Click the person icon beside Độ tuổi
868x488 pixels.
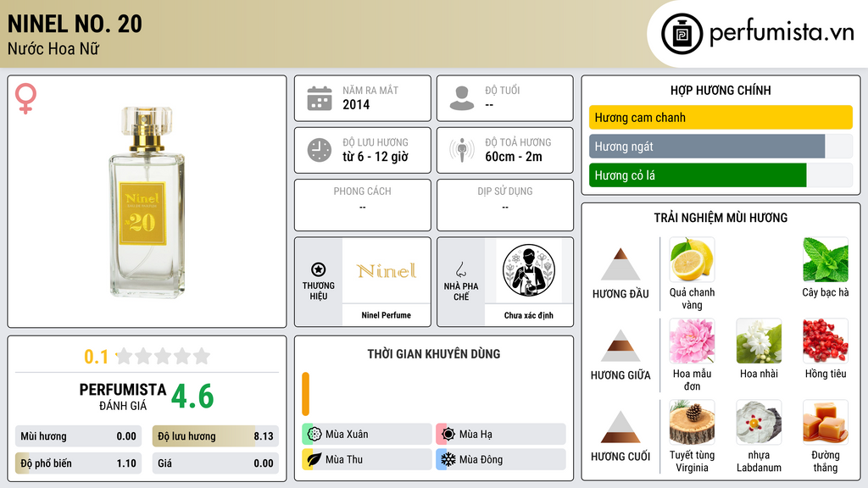[462, 98]
